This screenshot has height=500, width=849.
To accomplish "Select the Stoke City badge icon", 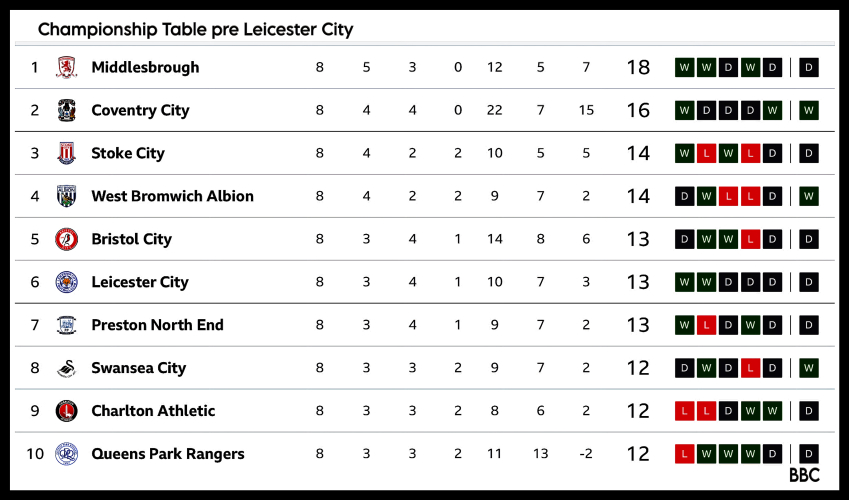I will pyautogui.click(x=67, y=153).
